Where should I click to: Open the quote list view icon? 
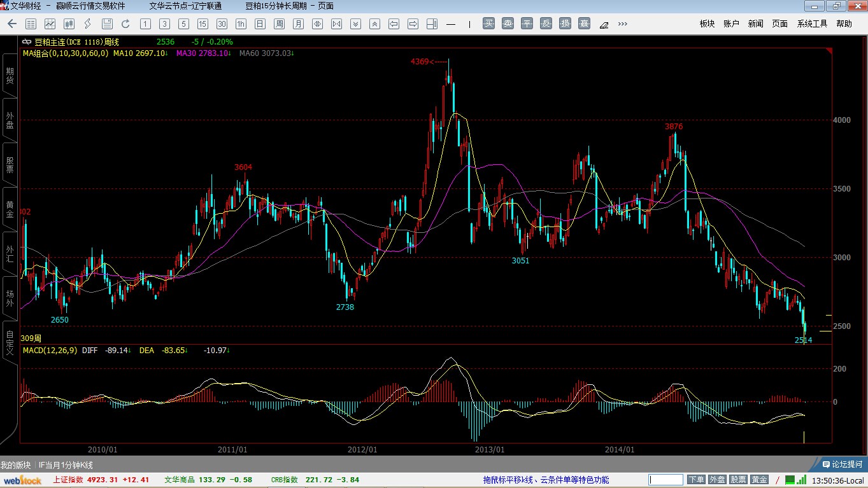tap(31, 24)
